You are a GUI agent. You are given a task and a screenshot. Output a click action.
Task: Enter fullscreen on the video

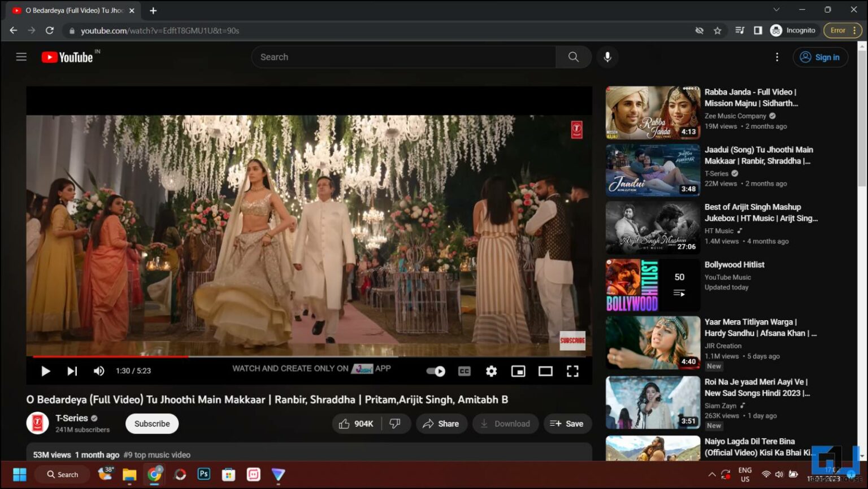point(572,371)
